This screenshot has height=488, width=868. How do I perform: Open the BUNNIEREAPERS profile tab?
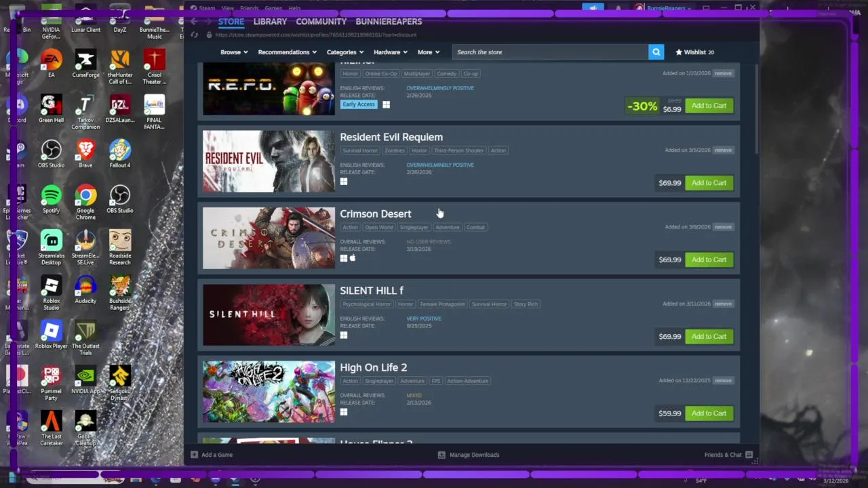point(389,22)
